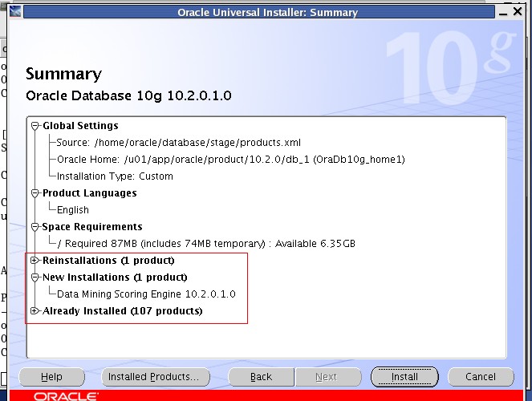Screen dimensions: 532x401
Task: Collapse the Global Settings tree node
Action: point(35,126)
